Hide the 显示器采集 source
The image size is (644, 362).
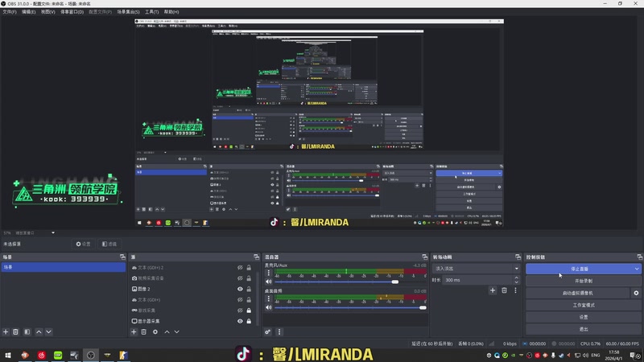pos(240,321)
